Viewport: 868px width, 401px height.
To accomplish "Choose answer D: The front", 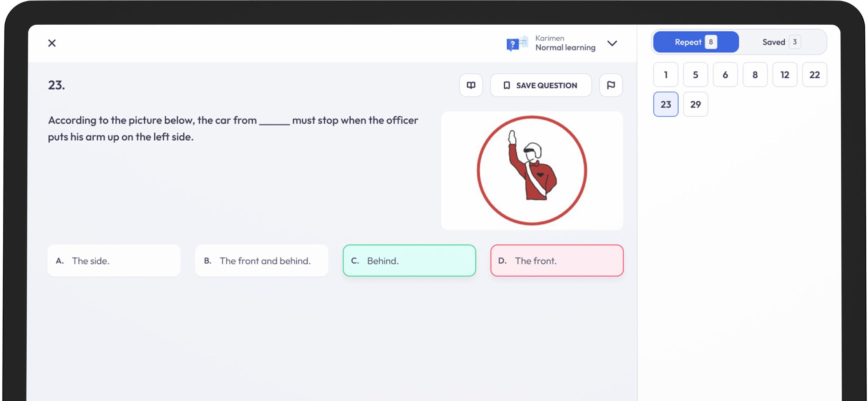I will [556, 261].
